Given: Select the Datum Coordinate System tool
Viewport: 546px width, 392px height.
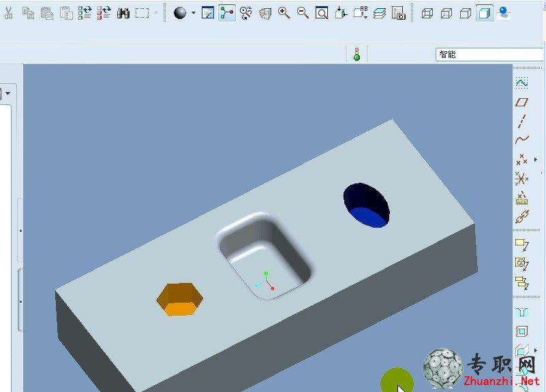Looking at the screenshot, I should 521,179.
